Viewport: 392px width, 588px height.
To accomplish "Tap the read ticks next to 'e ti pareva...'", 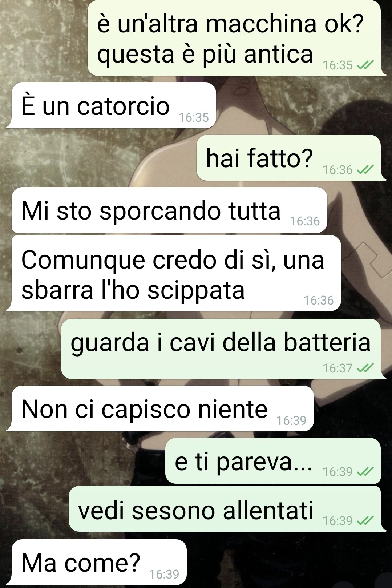I will [365, 472].
